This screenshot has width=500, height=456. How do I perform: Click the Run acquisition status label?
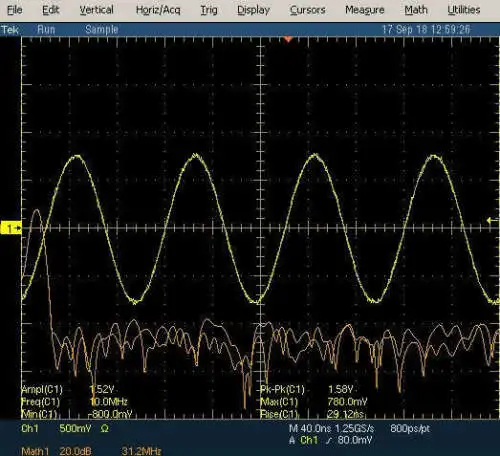[x=46, y=30]
